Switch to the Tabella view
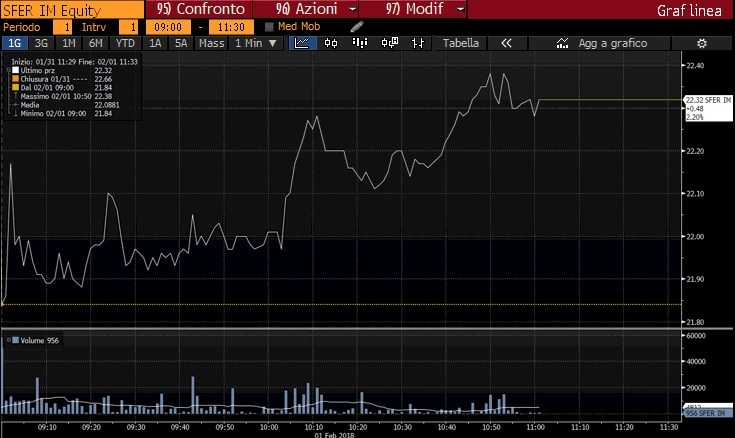This screenshot has height=438, width=735. point(461,44)
